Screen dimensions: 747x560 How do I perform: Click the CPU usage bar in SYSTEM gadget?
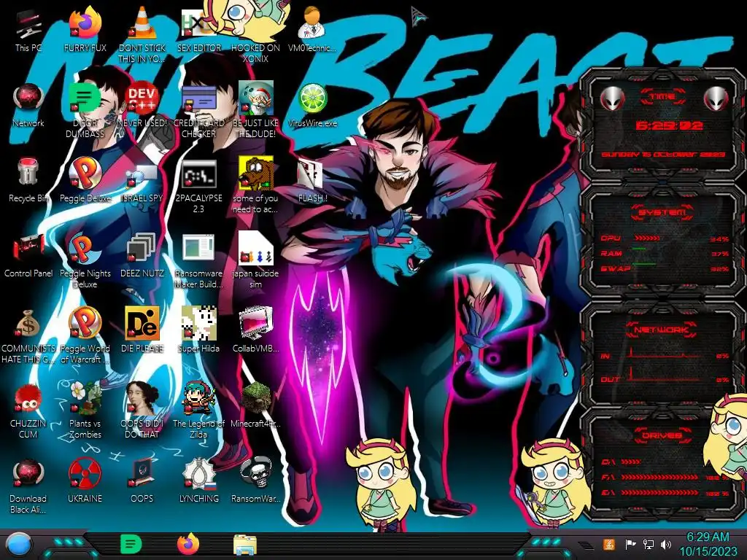pos(647,238)
